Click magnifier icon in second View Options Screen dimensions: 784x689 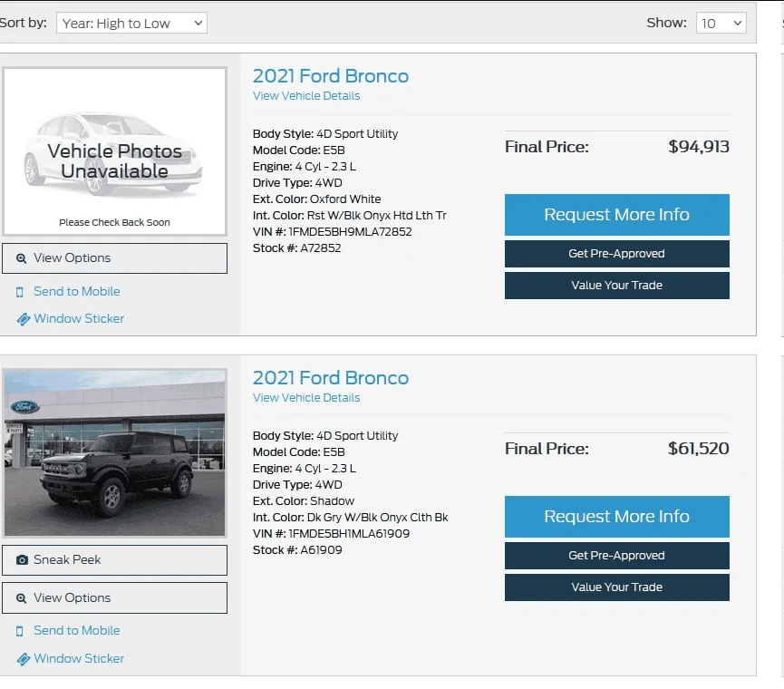tap(21, 598)
